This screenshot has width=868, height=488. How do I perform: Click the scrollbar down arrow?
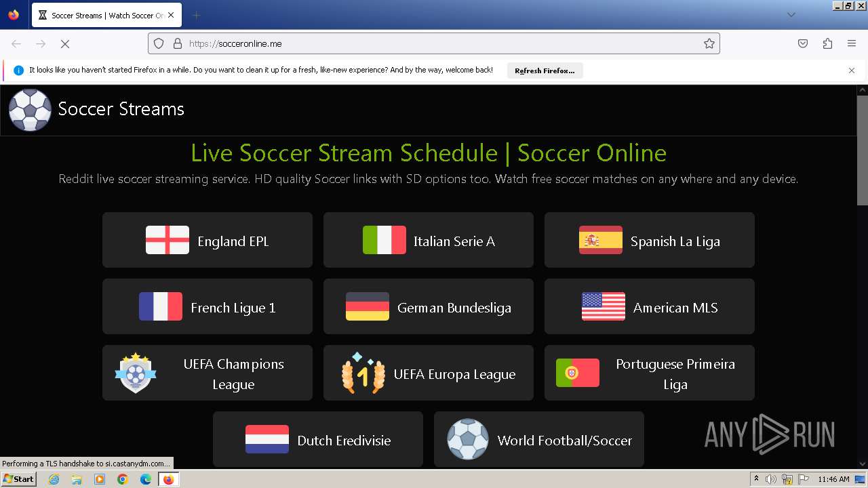click(x=863, y=464)
